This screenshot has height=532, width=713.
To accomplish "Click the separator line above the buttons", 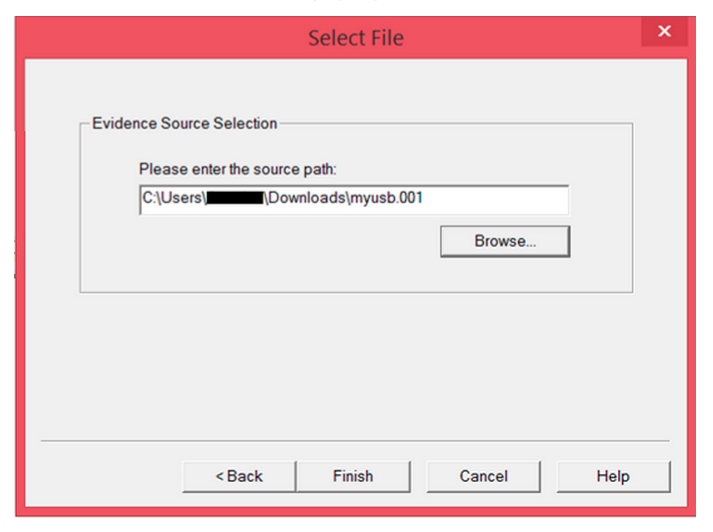I will click(x=355, y=440).
